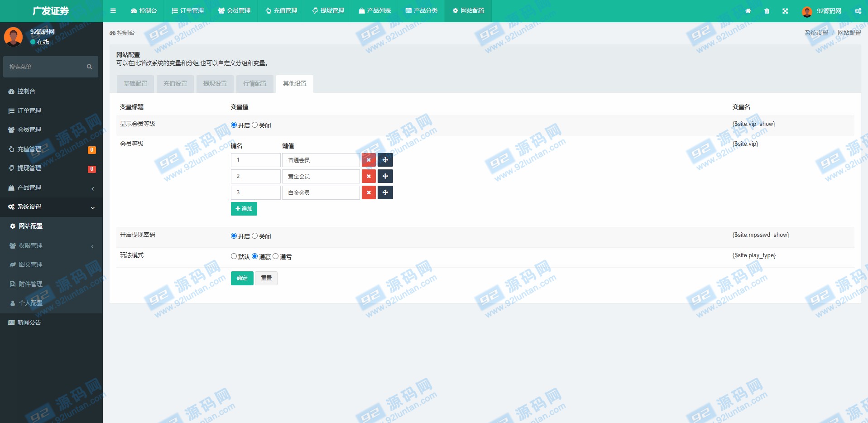Expand 权限管理 in the sidebar
This screenshot has width=868, height=423.
[51, 245]
